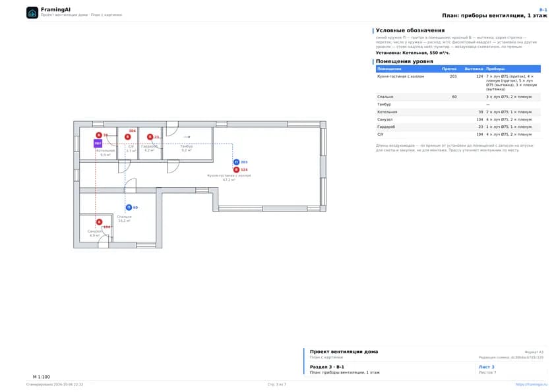Open the framingai.ru link in the footer
This screenshot has height=392, width=554.
pos(531,384)
